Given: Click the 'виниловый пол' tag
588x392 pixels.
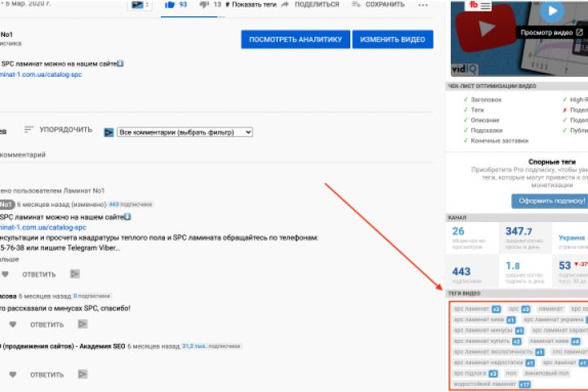Looking at the screenshot, I should pyautogui.click(x=546, y=373).
